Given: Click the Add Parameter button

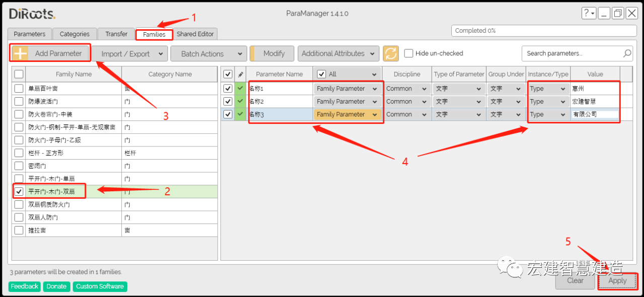Looking at the screenshot, I should (x=50, y=53).
